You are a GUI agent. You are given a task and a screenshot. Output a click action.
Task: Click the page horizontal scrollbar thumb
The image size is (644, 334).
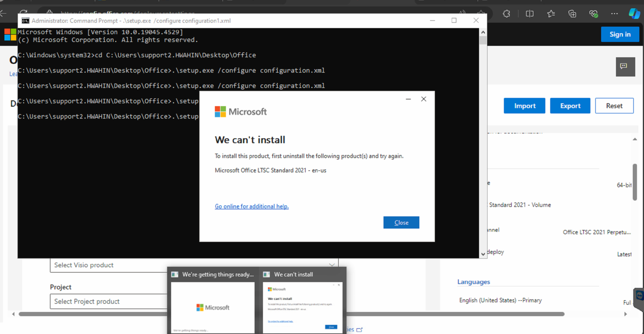click(x=291, y=314)
